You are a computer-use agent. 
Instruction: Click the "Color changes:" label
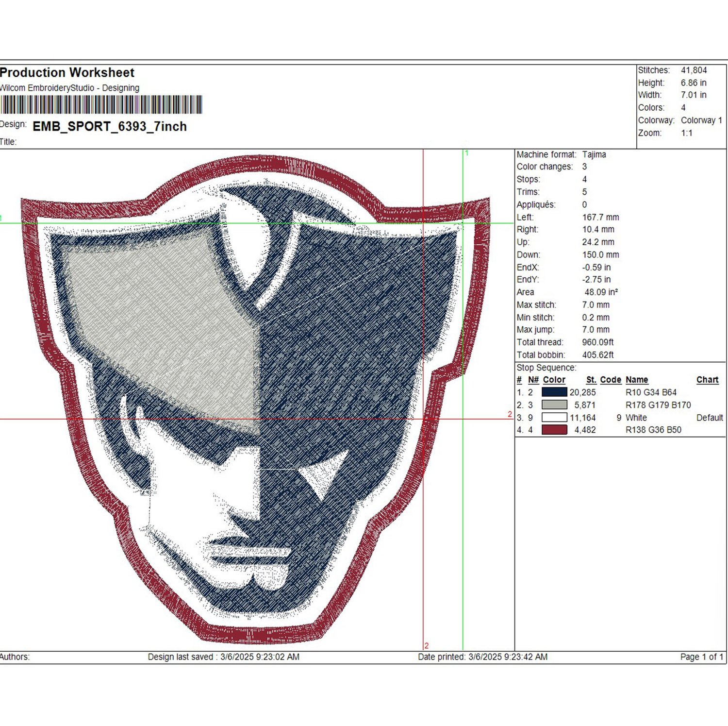pyautogui.click(x=545, y=167)
